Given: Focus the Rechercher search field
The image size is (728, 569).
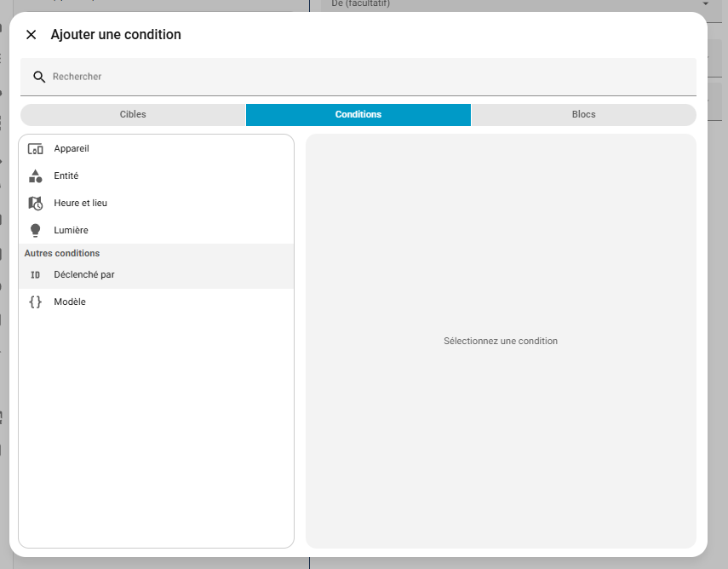Looking at the screenshot, I should pos(366,77).
